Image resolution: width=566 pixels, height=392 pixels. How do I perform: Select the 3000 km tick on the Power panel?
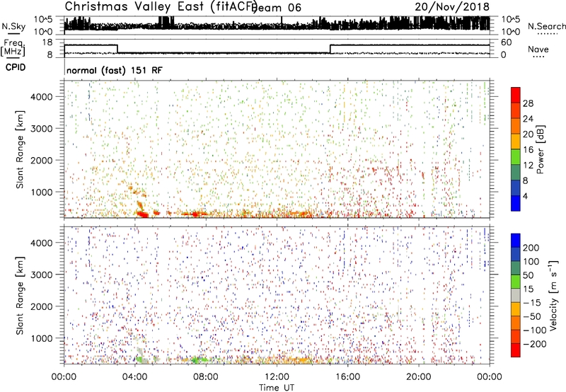coord(41,129)
